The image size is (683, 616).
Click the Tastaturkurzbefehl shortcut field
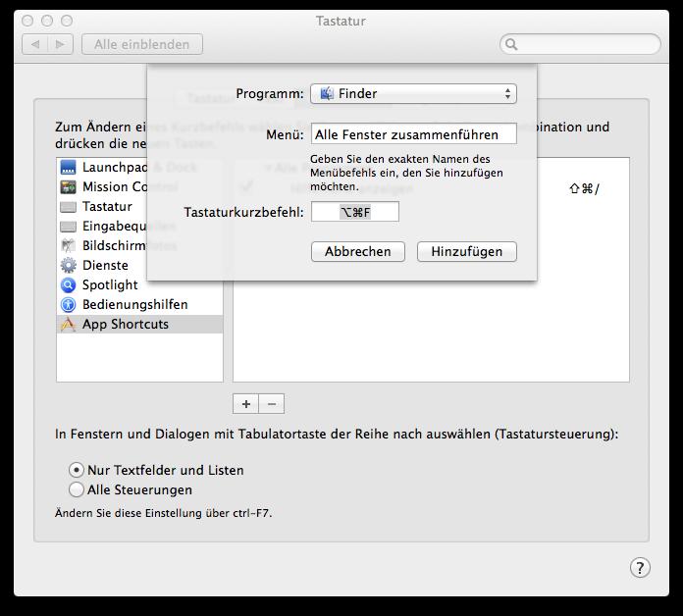[x=355, y=212]
